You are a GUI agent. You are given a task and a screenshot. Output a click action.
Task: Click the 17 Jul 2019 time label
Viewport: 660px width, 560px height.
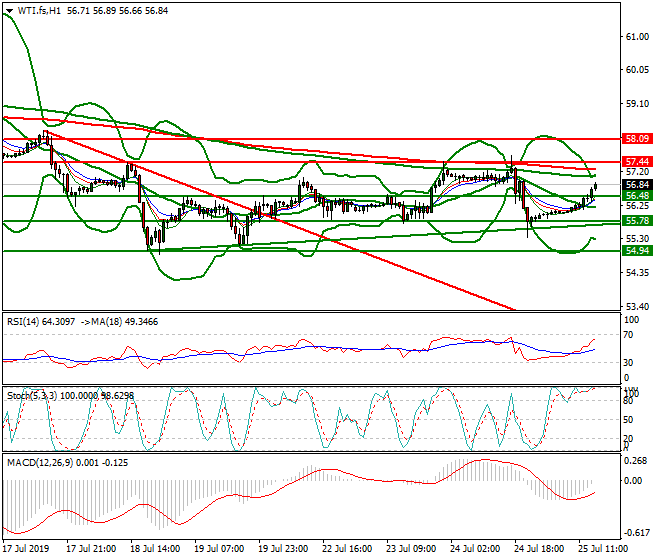[x=26, y=549]
